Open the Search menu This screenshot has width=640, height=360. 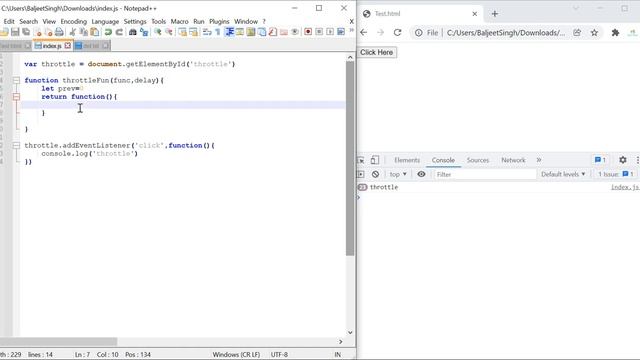point(29,21)
